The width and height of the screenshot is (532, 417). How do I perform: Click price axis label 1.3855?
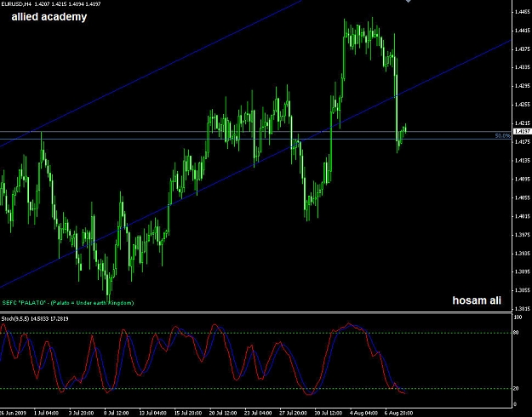coord(523,290)
